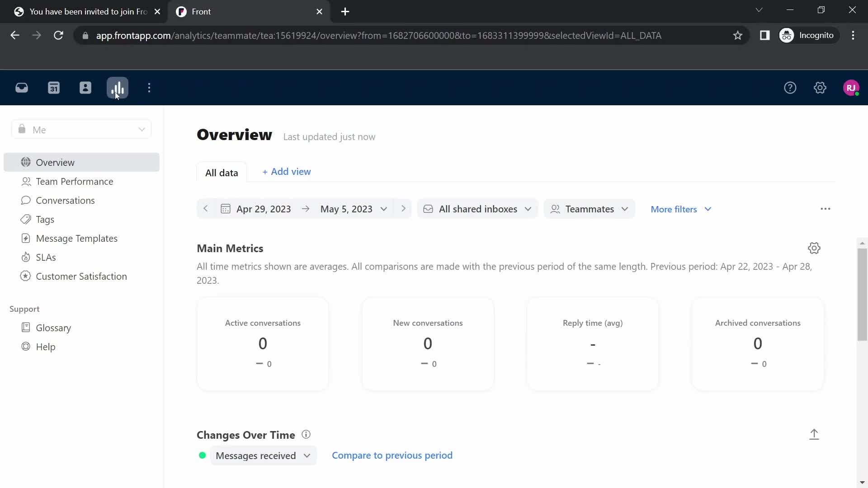Expand More filters
This screenshot has height=488, width=868.
click(681, 209)
